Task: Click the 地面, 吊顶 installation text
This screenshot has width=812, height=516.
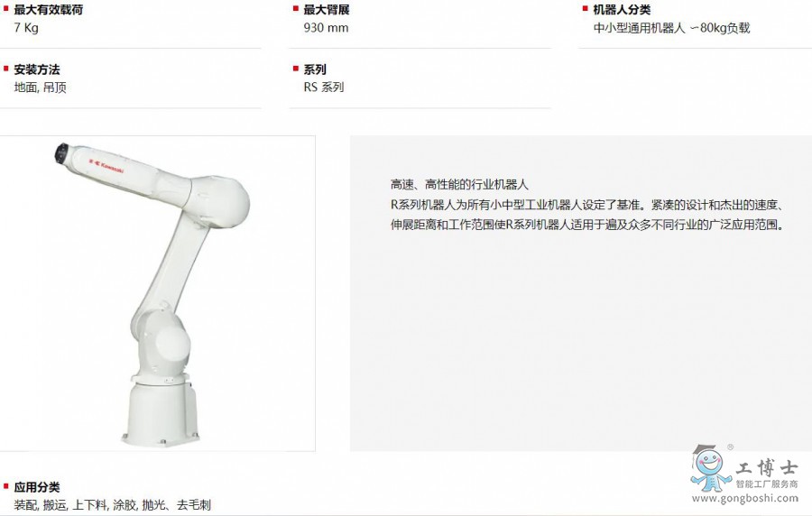Action: (x=41, y=87)
